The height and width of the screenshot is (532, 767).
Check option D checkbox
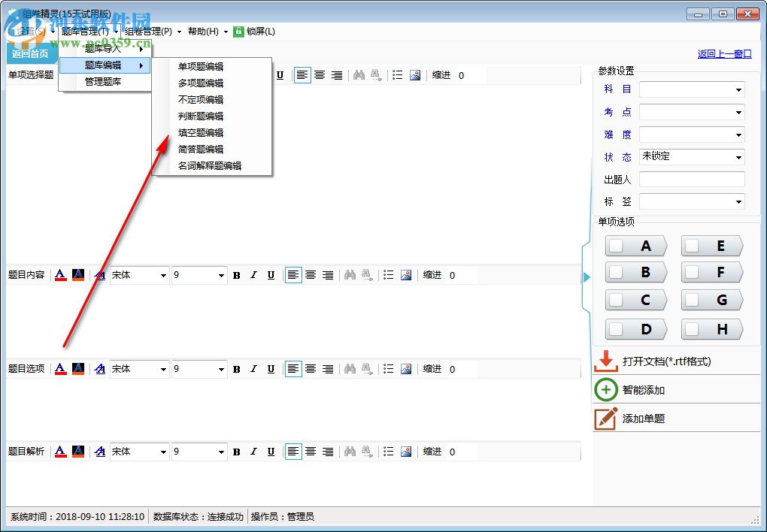click(x=617, y=329)
